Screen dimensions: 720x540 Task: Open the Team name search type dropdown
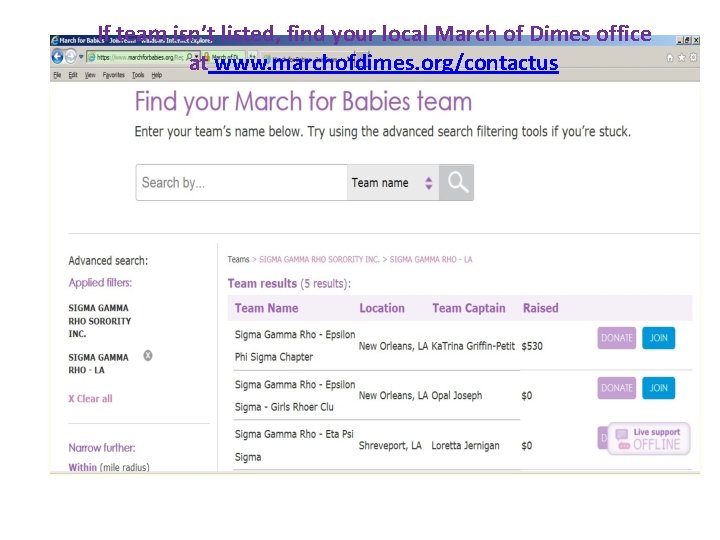[x=392, y=183]
